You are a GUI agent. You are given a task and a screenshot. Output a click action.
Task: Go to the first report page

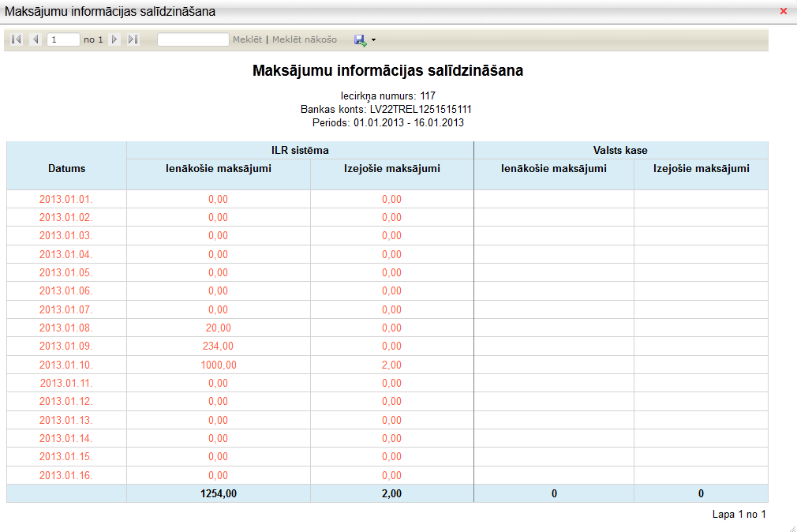tap(17, 39)
